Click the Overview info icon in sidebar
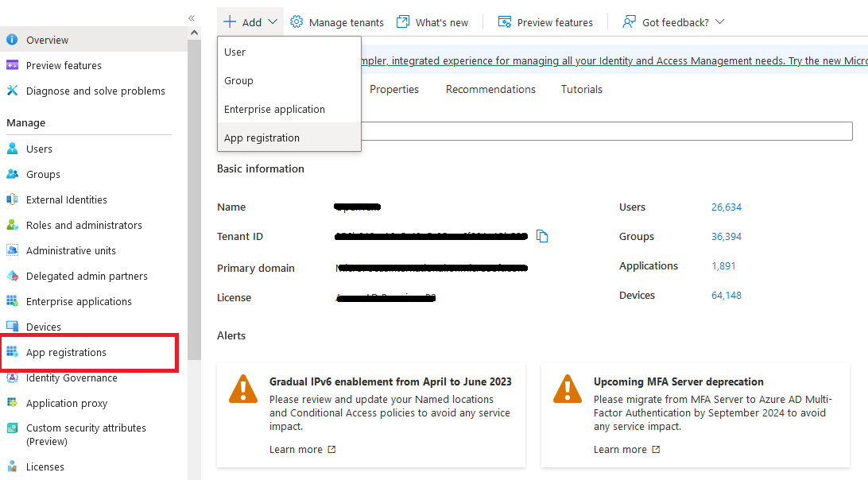Viewport: 868px width, 480px height. pyautogui.click(x=12, y=40)
